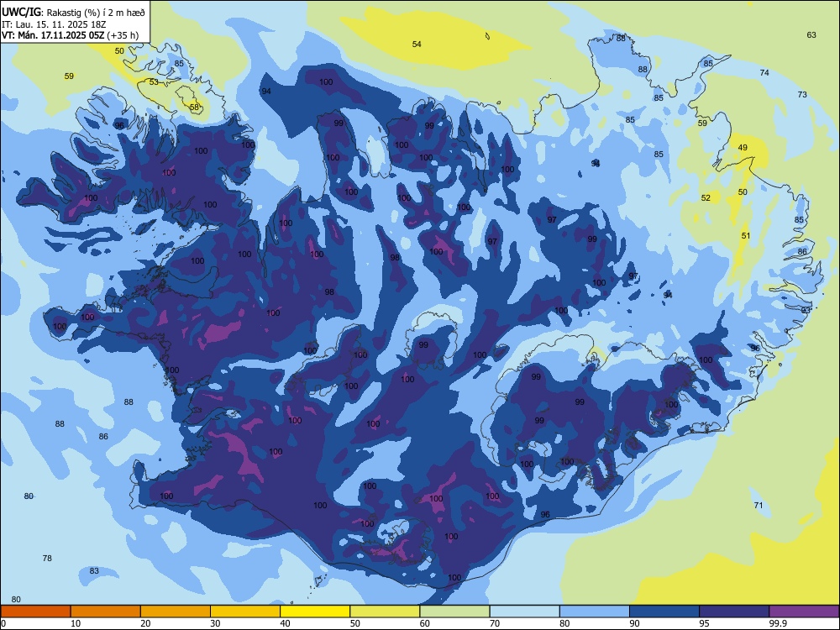Pick the purple above-99.9 legend swatch
Screen dimensions: 840x630
point(804,612)
